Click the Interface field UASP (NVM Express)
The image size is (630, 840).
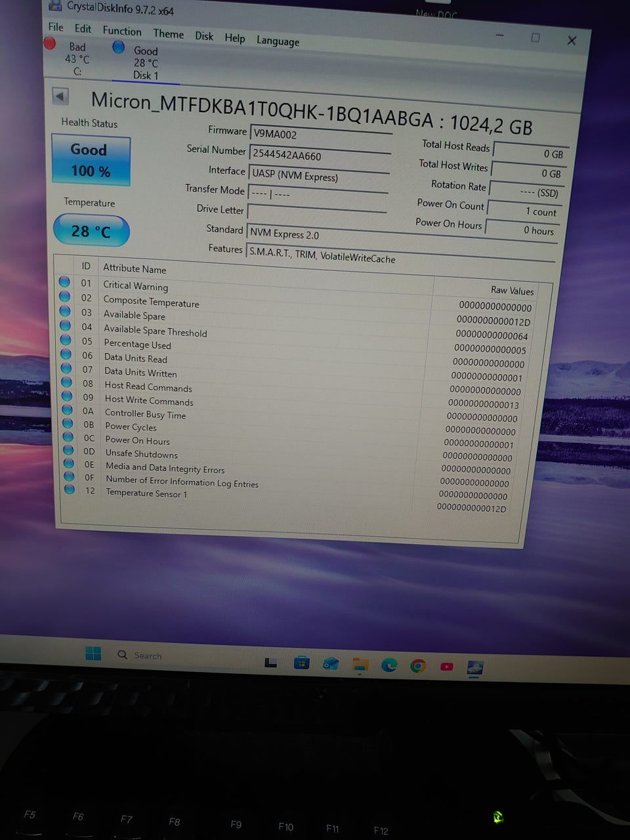click(x=319, y=177)
